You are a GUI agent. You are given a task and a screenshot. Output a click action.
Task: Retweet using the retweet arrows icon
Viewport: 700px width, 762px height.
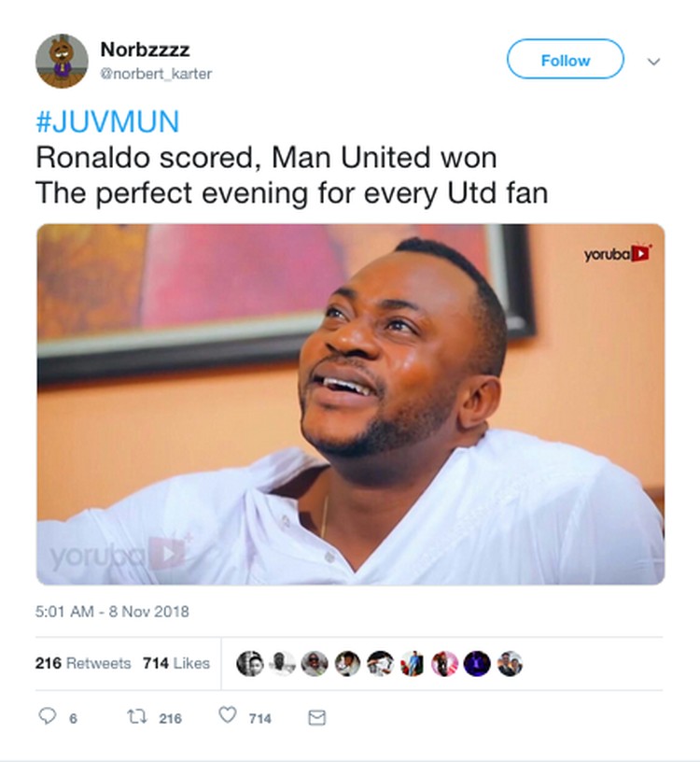point(137,717)
